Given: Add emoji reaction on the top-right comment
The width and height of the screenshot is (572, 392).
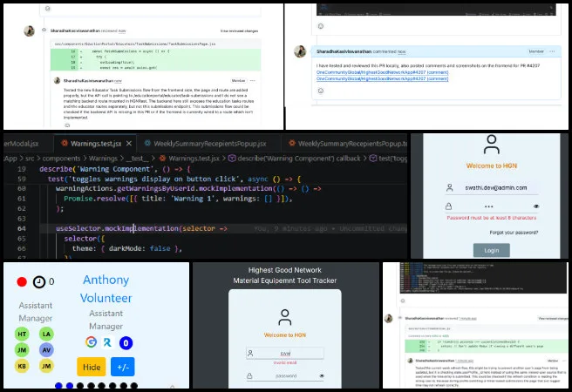Looking at the screenshot, I should (x=321, y=90).
